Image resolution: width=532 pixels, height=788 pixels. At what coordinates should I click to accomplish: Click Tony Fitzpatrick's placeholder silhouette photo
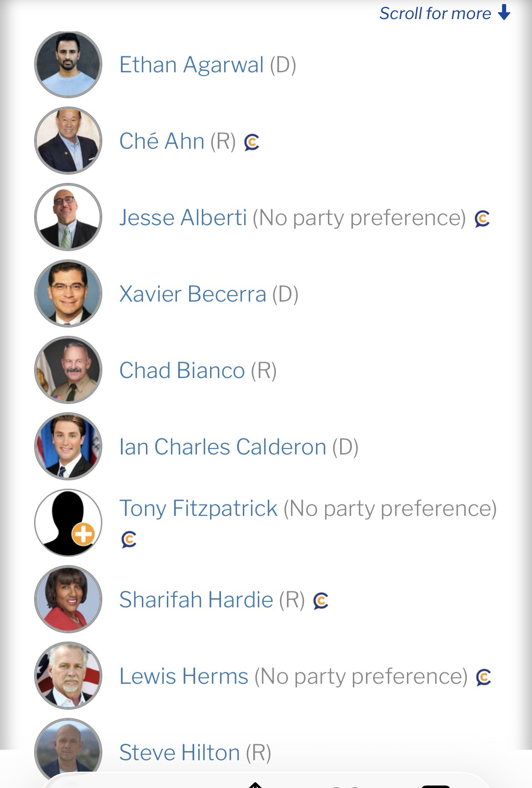point(68,523)
